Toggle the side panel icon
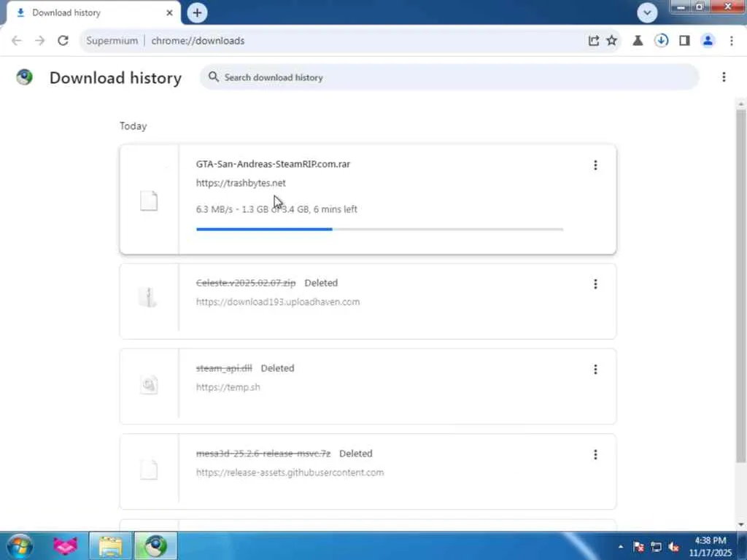 684,41
